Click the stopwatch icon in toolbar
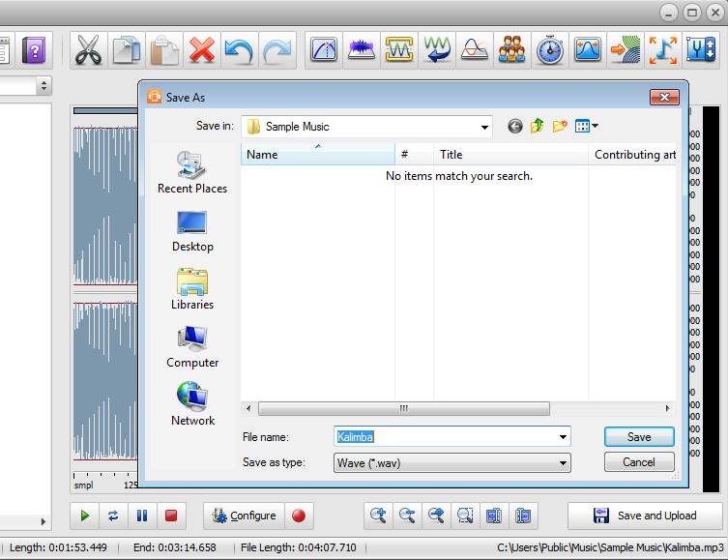 coord(550,50)
